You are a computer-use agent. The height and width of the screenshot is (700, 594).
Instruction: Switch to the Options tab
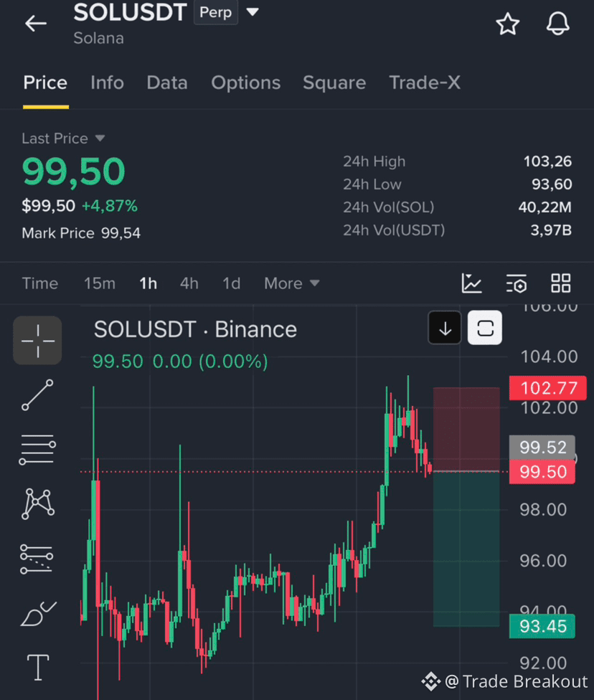pos(246,83)
